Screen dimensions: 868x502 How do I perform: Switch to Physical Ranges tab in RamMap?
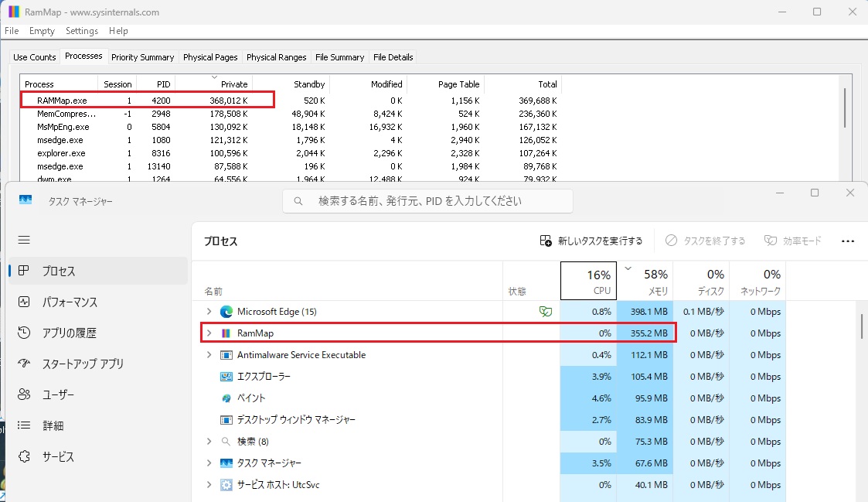276,57
